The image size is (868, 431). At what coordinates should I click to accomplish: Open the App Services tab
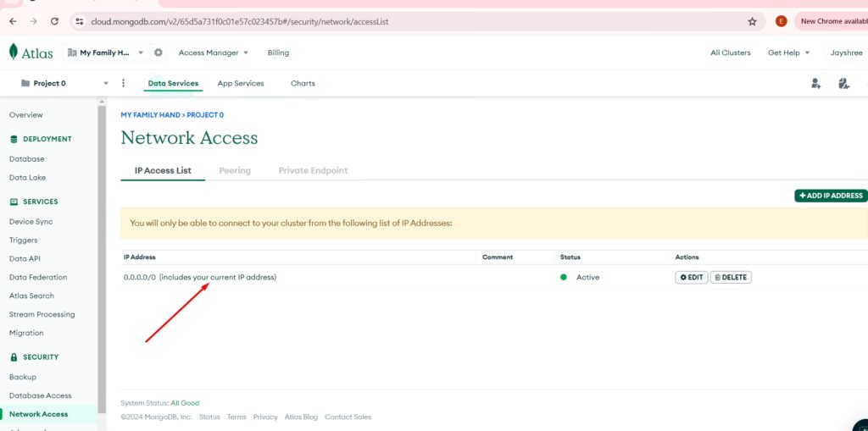coord(241,83)
